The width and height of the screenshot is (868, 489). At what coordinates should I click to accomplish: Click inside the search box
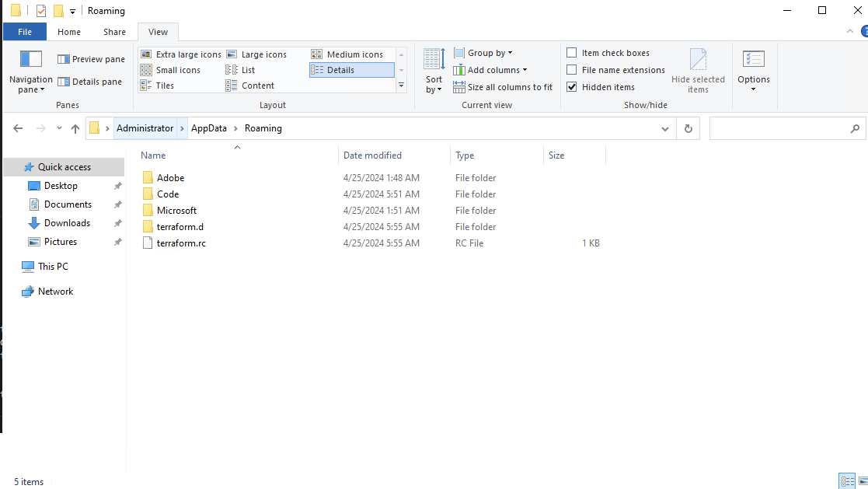778,128
